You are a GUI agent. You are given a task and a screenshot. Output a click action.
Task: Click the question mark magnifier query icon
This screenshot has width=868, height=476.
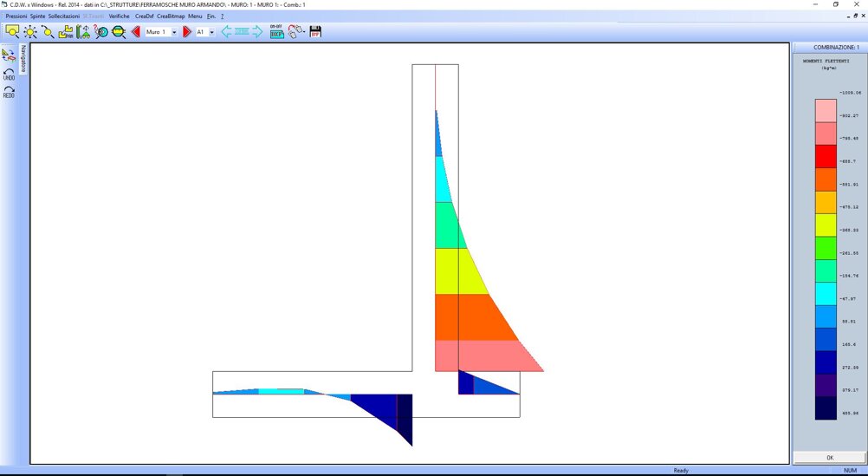pos(101,31)
